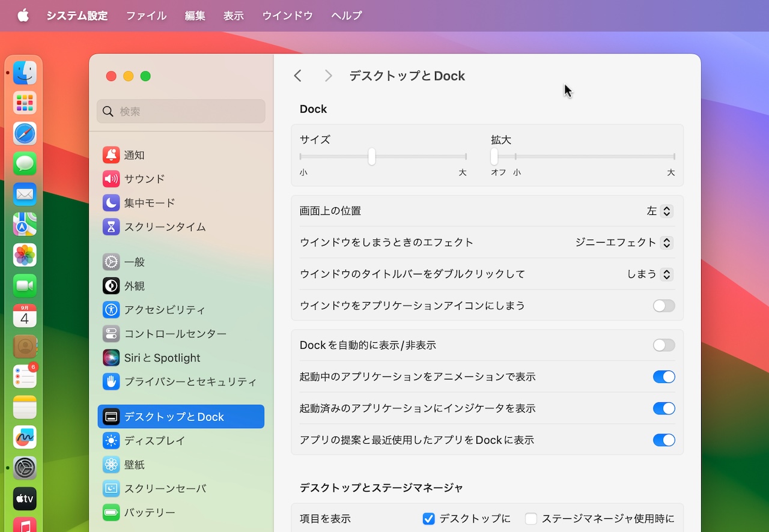The image size is (769, 532).
Task: Go back with the left chevron
Action: (x=297, y=76)
